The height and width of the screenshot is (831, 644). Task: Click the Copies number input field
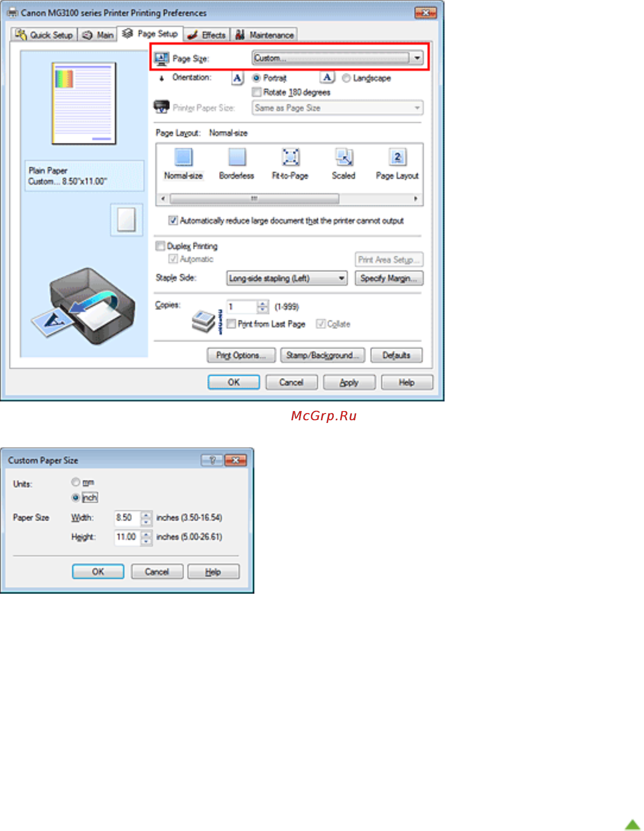click(242, 307)
